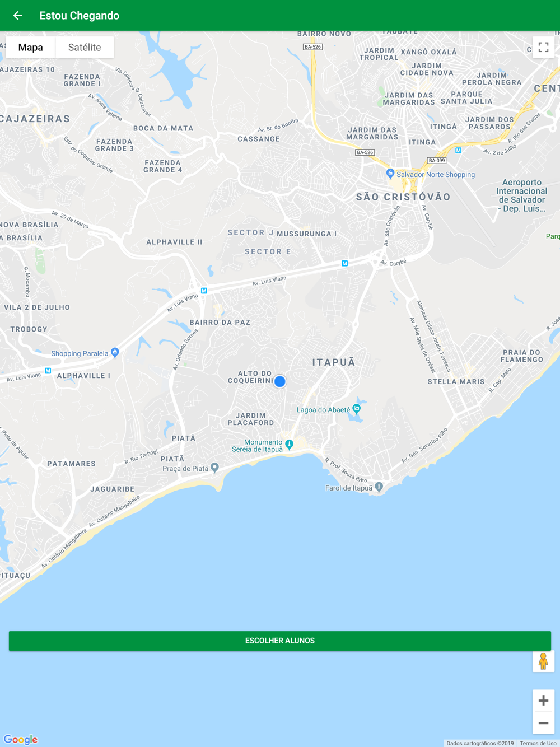Click the Google logo

click(x=21, y=739)
